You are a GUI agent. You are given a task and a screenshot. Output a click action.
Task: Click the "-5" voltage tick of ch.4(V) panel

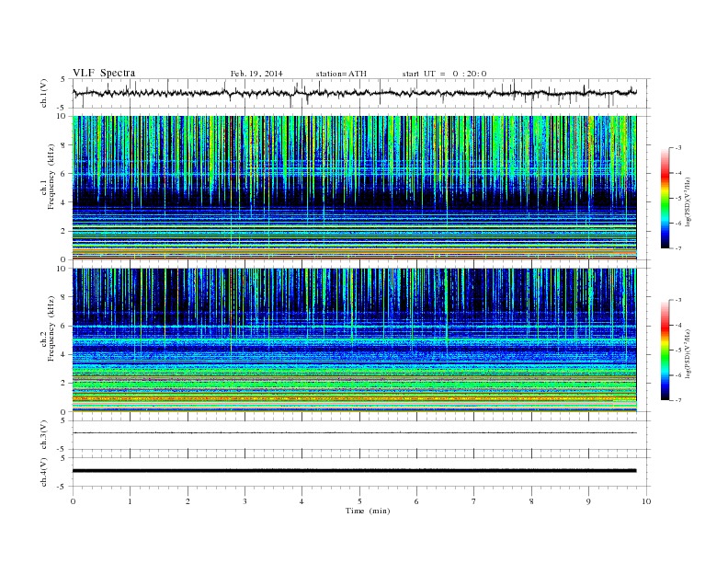(x=63, y=487)
